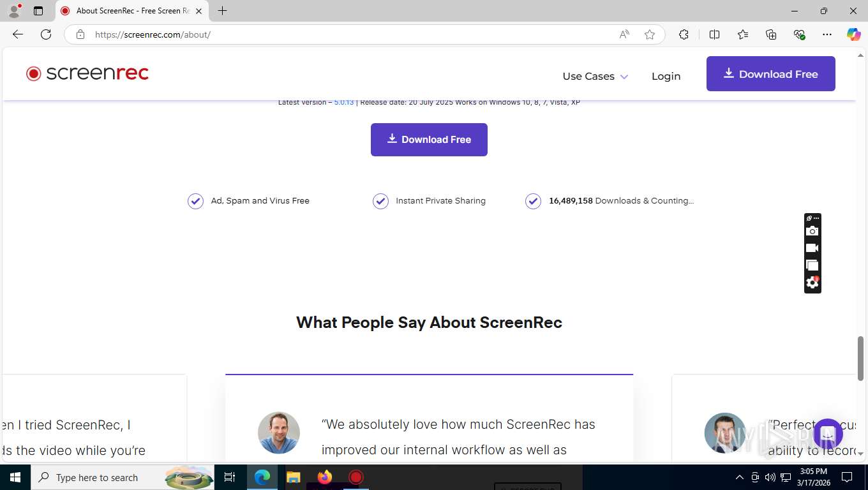Click the scrollbar down arrow
The height and width of the screenshot is (490, 868).
pyautogui.click(x=860, y=454)
